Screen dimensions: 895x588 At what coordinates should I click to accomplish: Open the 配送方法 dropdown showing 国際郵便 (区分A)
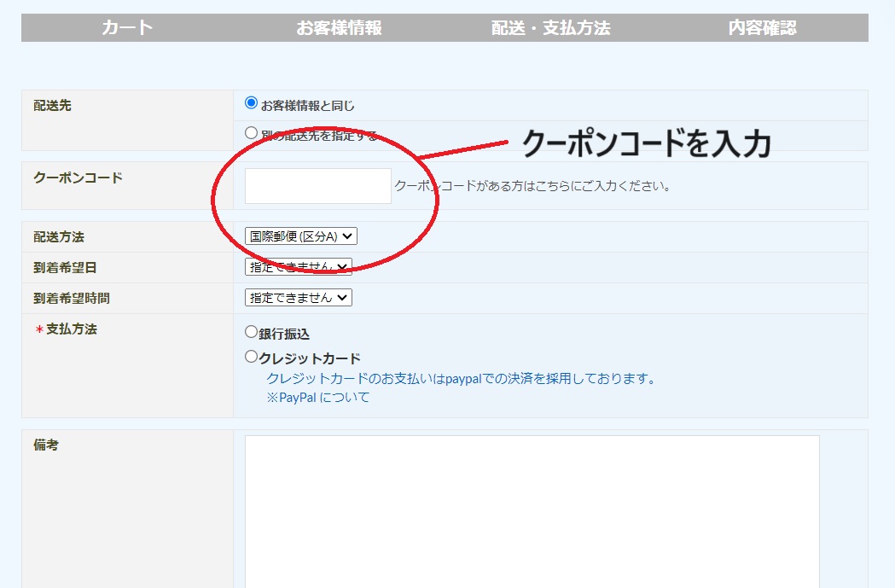point(300,236)
